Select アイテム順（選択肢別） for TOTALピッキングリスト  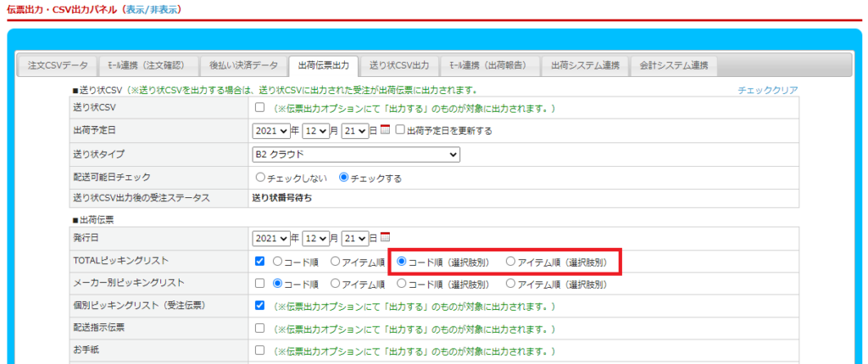(510, 262)
